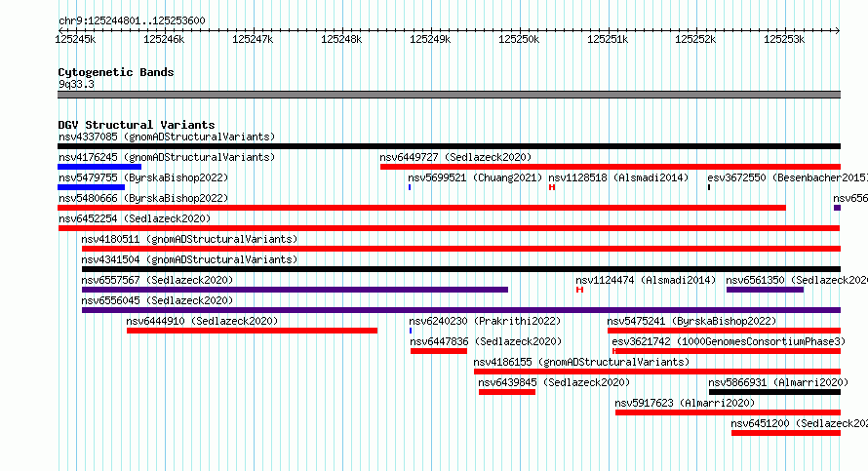Open nsv6557567 (Sedlazeck2020) label
This screenshot has height=471, width=868.
(x=157, y=280)
